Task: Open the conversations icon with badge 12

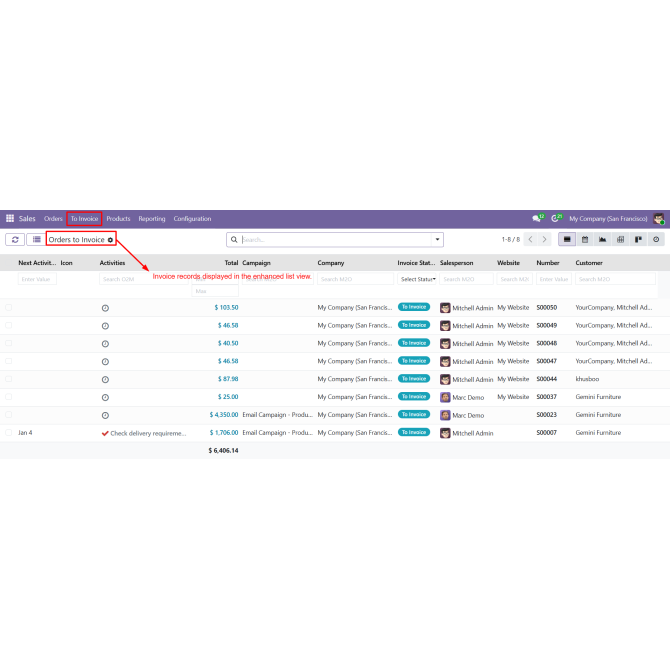Action: pyautogui.click(x=538, y=218)
